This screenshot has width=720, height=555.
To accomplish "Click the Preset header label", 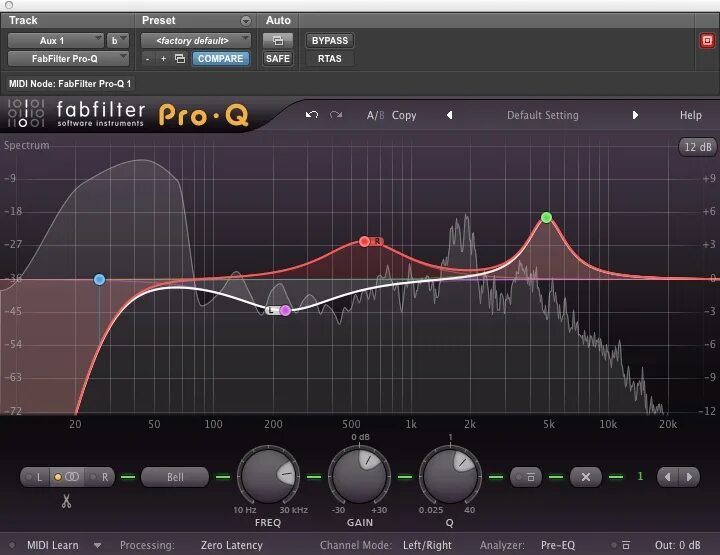I will pos(158,20).
